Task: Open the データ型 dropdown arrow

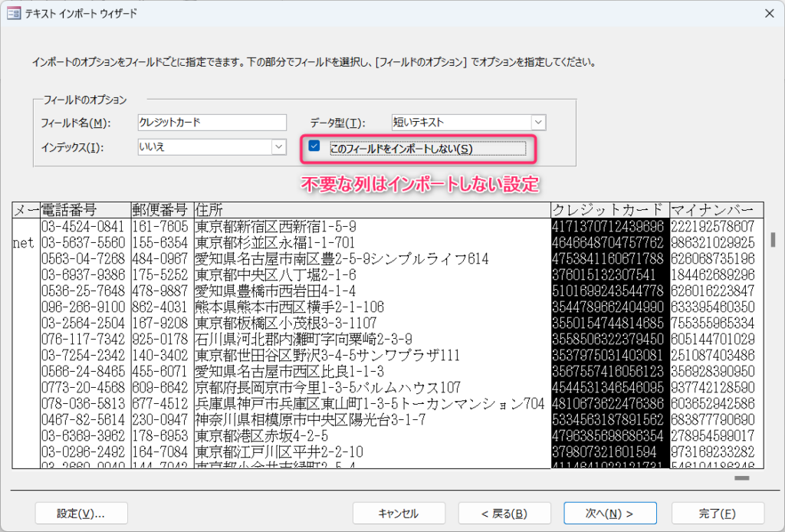Action: [538, 122]
